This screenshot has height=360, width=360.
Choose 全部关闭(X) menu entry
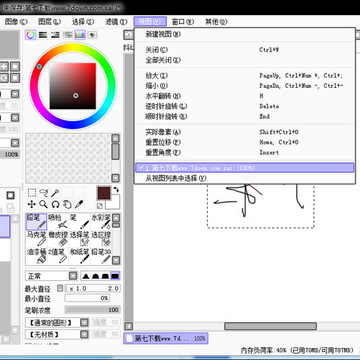245,60
